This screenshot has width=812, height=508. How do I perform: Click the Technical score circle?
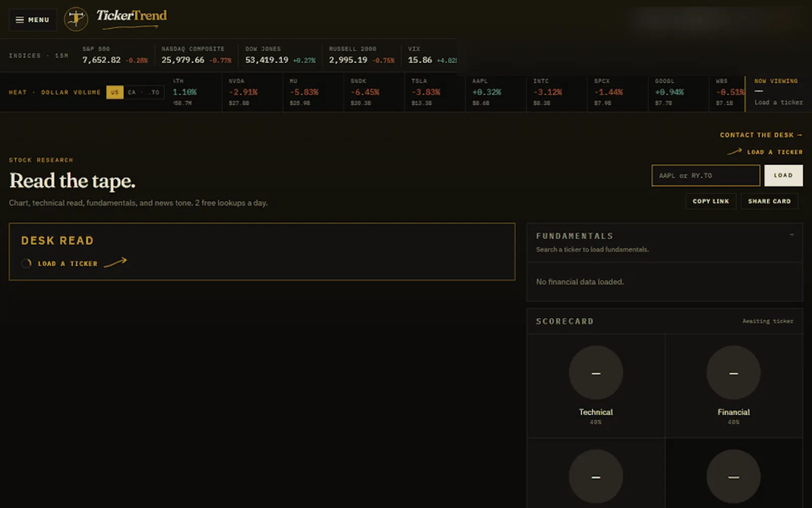596,373
